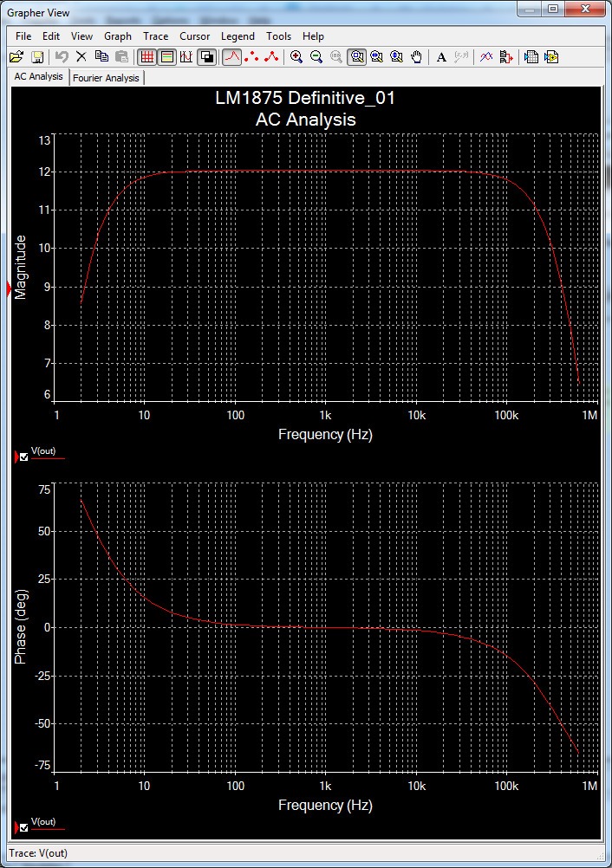
Task: Click the Paste toolbar icon
Action: point(121,56)
